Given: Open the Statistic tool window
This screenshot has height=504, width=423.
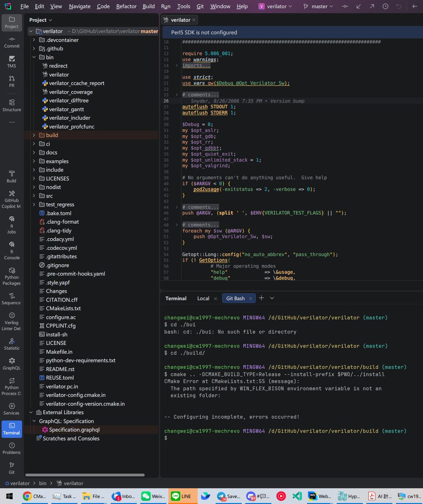Looking at the screenshot, I should point(12,344).
